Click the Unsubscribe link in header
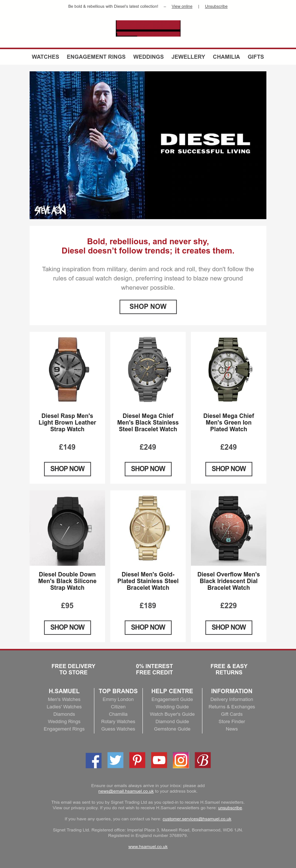Screen dimensions: 296x868 (x=216, y=6)
